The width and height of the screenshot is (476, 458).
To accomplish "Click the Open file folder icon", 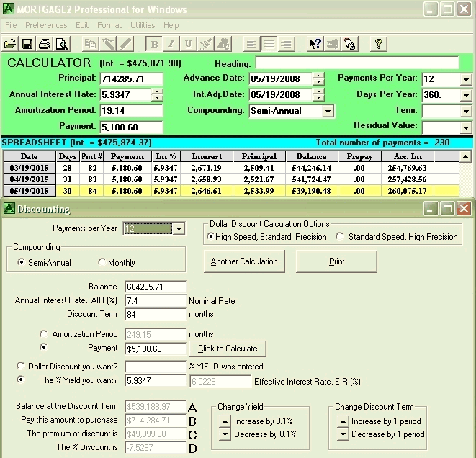I will (10, 43).
